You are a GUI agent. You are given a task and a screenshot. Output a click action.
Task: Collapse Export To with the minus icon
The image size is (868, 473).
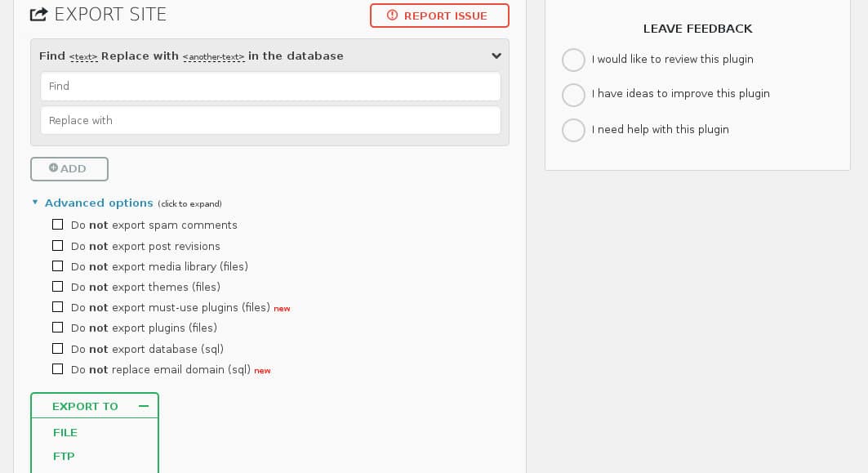point(144,406)
